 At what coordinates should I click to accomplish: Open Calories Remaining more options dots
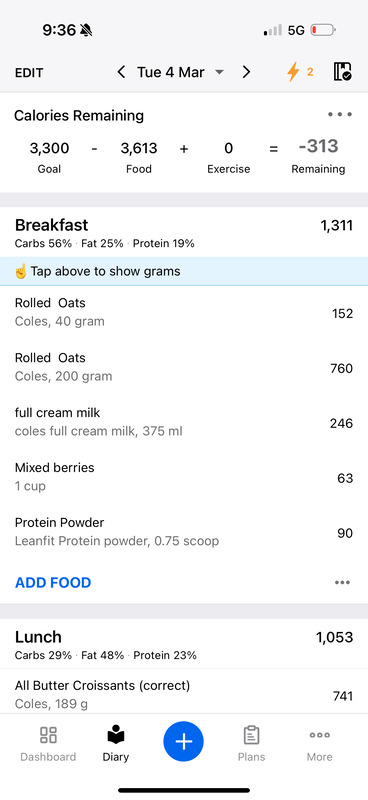click(340, 115)
